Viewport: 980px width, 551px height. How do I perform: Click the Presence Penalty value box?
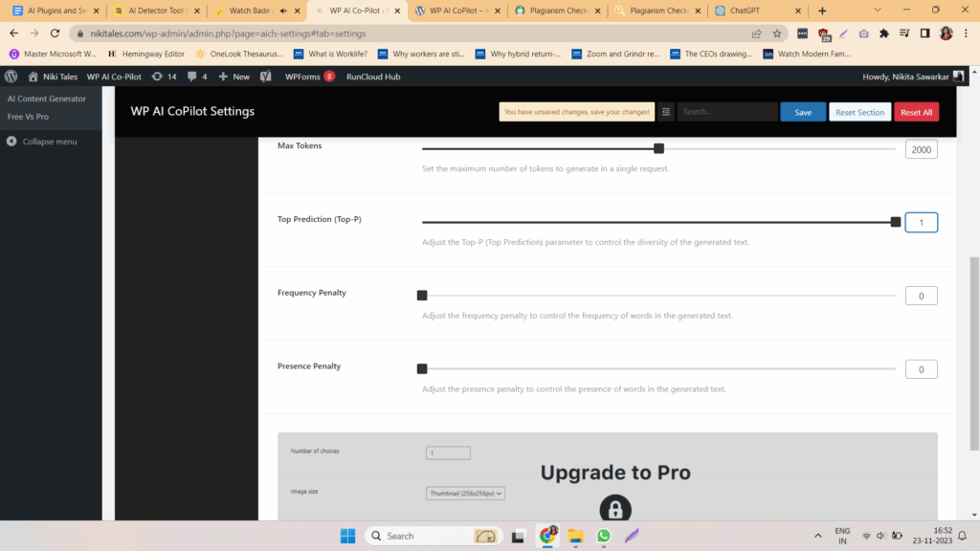coord(922,369)
